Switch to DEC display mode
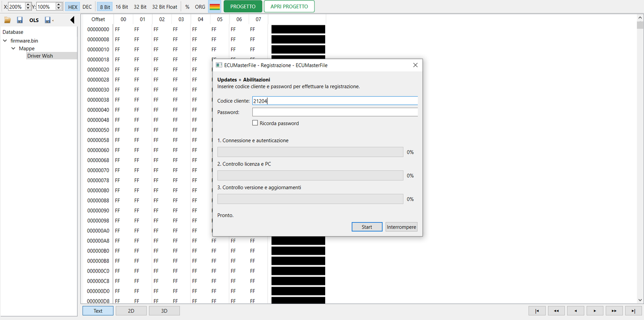 tap(87, 7)
